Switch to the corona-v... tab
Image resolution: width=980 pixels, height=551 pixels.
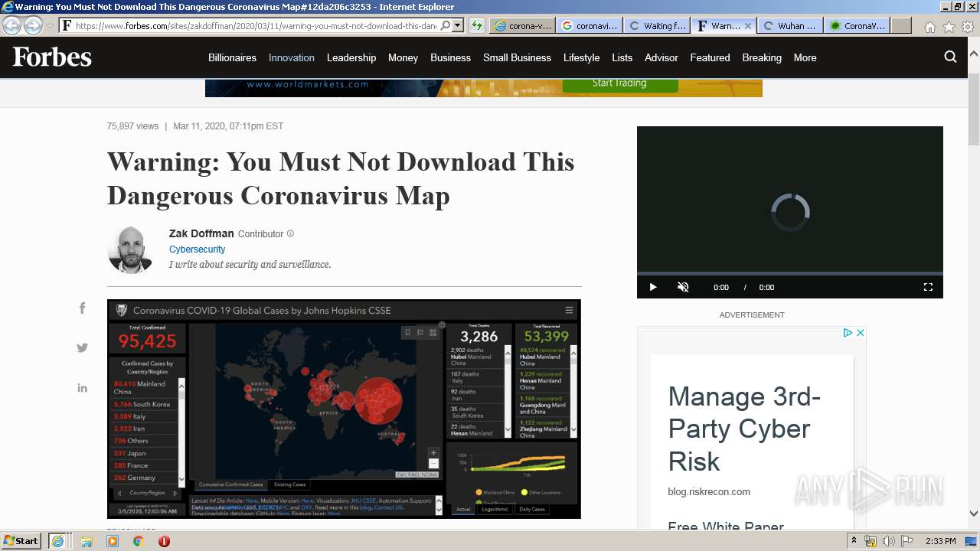point(521,25)
